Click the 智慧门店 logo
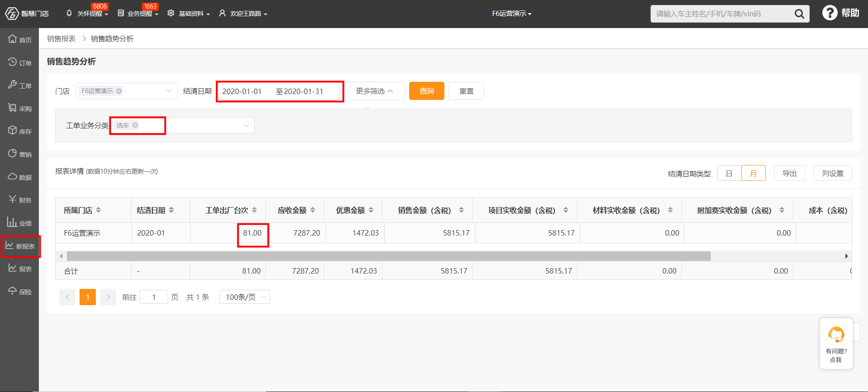The height and width of the screenshot is (392, 868). [27, 14]
